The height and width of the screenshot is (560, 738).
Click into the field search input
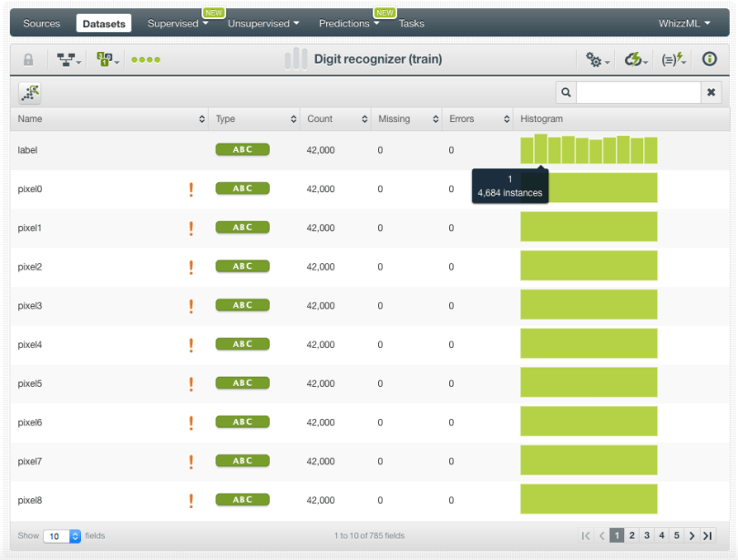[638, 92]
